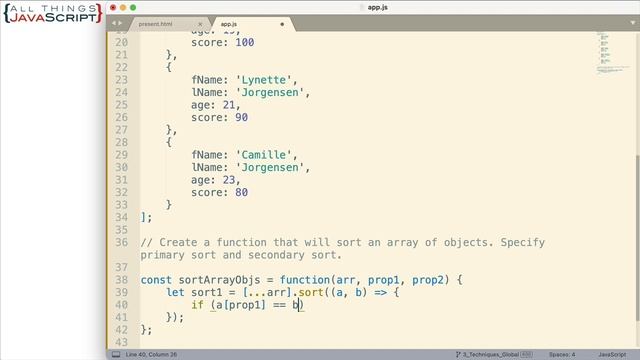This screenshot has height=360, width=640.
Task: Click the sortArrayObjs function name
Action: pyautogui.click(x=219, y=280)
